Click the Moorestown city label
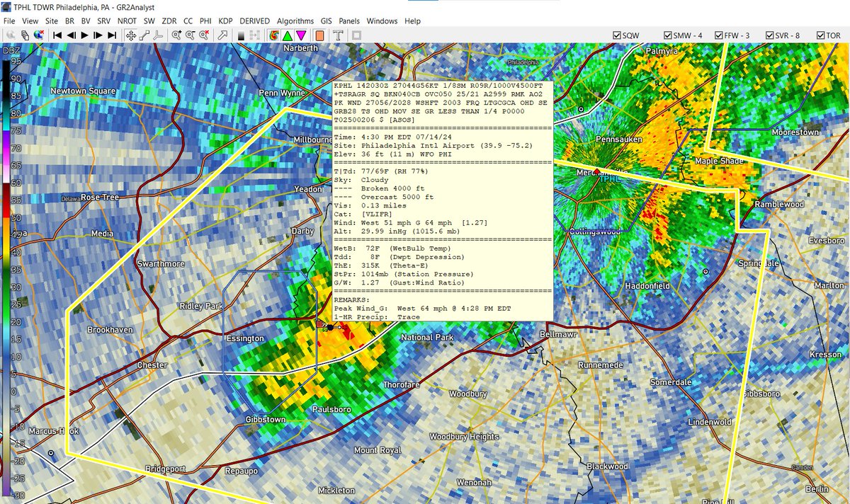This screenshot has width=850, height=504. pos(794,132)
